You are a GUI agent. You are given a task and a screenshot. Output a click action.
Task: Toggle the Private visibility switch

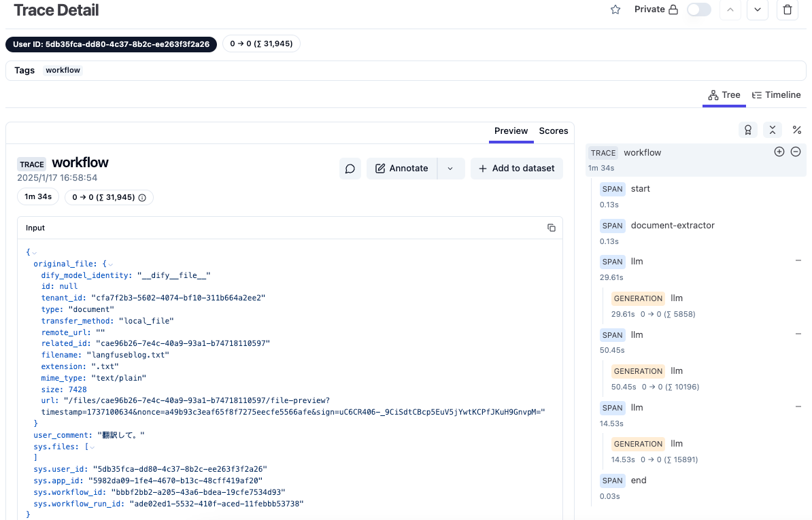pyautogui.click(x=698, y=10)
